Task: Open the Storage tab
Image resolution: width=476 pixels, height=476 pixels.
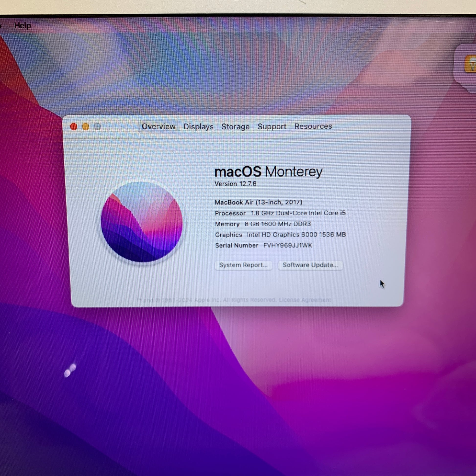Action: 235,127
